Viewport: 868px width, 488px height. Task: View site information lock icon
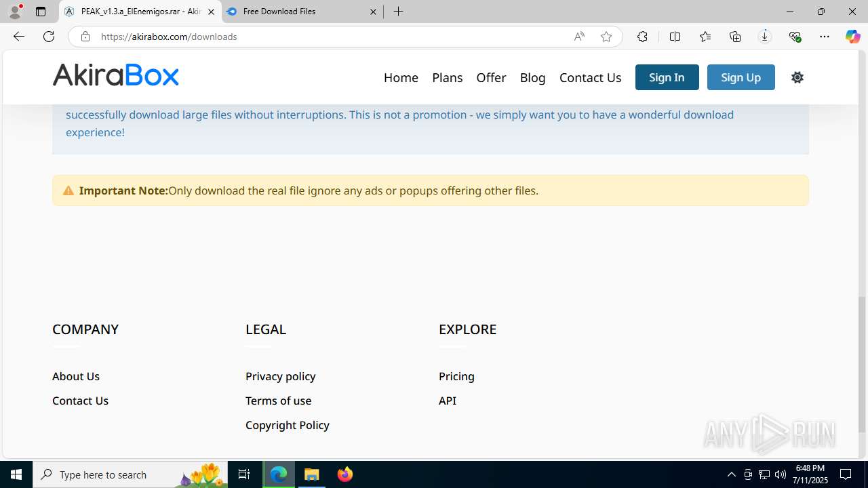coord(85,37)
